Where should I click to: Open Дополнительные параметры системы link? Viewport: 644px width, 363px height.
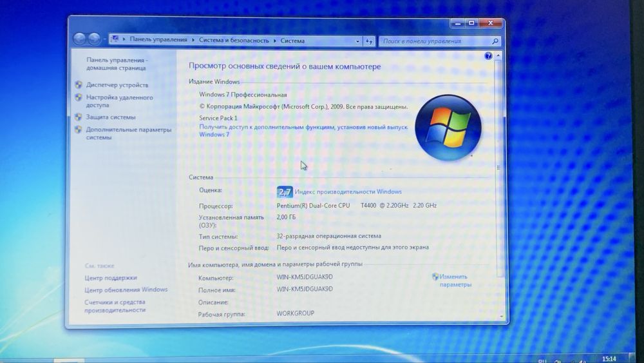[x=129, y=133]
